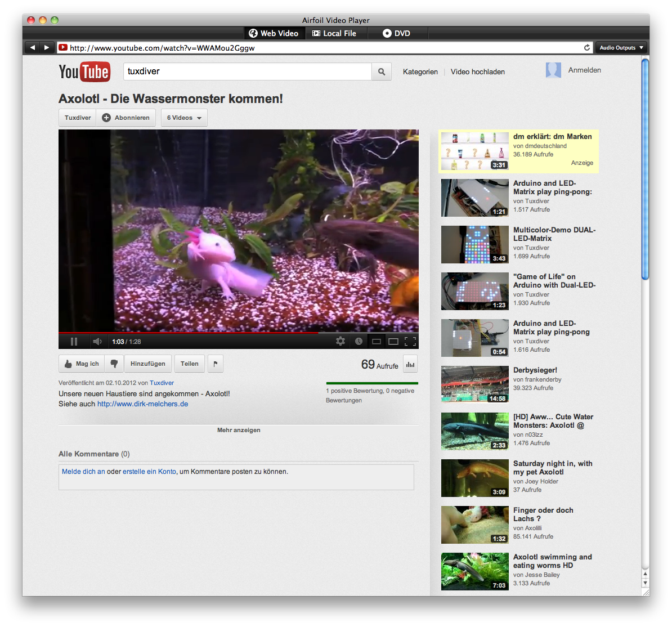Switch to the small player size
Image resolution: width=672 pixels, height=627 pixels.
point(377,342)
